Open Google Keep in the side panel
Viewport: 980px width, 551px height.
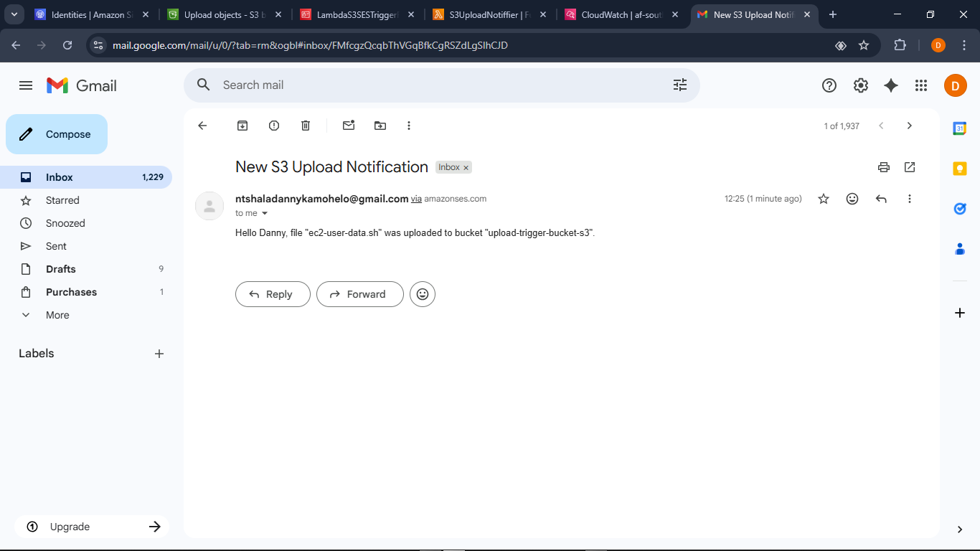pyautogui.click(x=959, y=168)
